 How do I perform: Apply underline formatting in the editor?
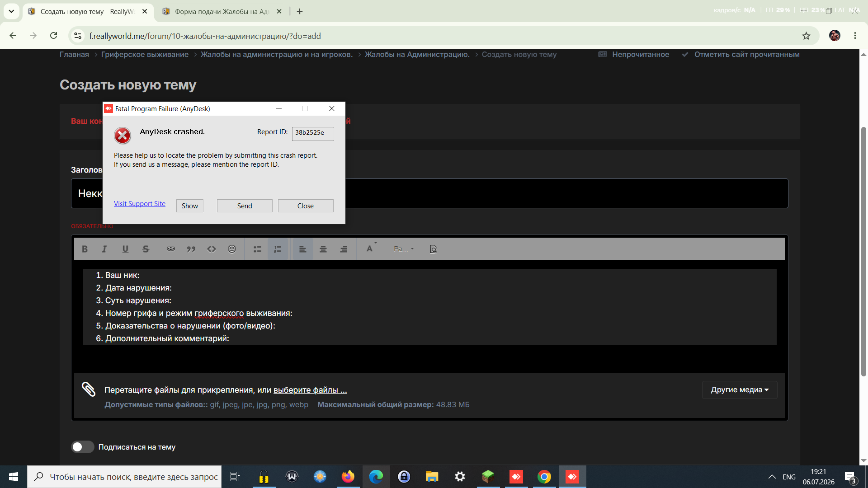(125, 249)
